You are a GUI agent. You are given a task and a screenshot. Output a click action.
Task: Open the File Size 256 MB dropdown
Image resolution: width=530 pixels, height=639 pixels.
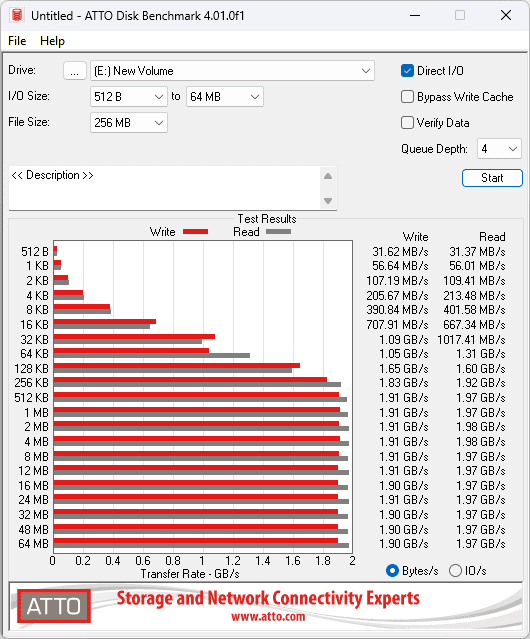click(129, 123)
